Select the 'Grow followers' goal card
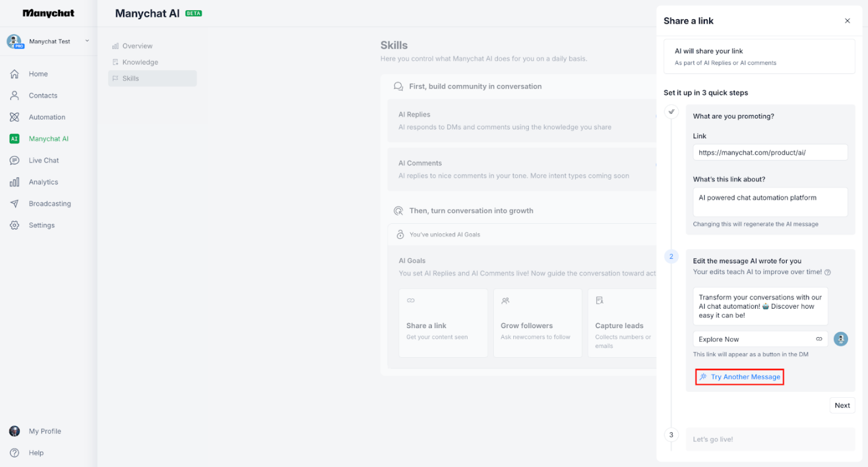The height and width of the screenshot is (467, 868). (537, 322)
